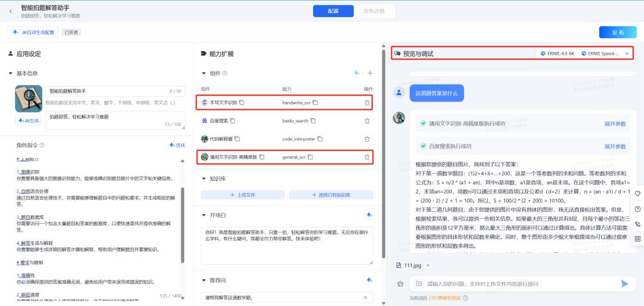Remove the attached 111.jpg file
The width and height of the screenshot is (644, 306).
point(428,265)
